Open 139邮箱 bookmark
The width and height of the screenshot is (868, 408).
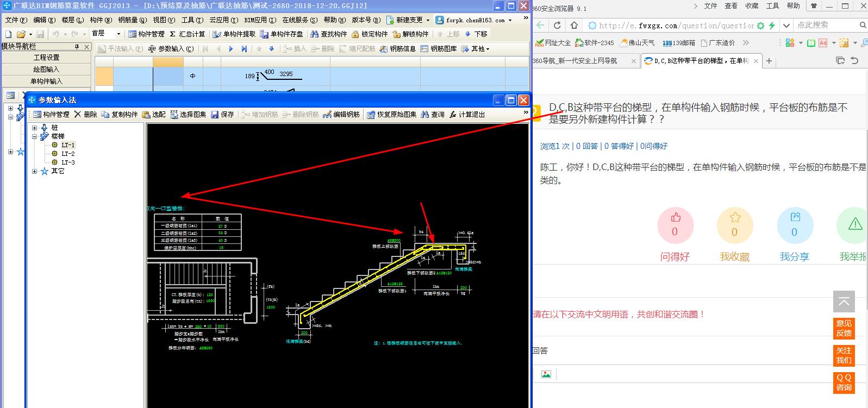coord(679,43)
